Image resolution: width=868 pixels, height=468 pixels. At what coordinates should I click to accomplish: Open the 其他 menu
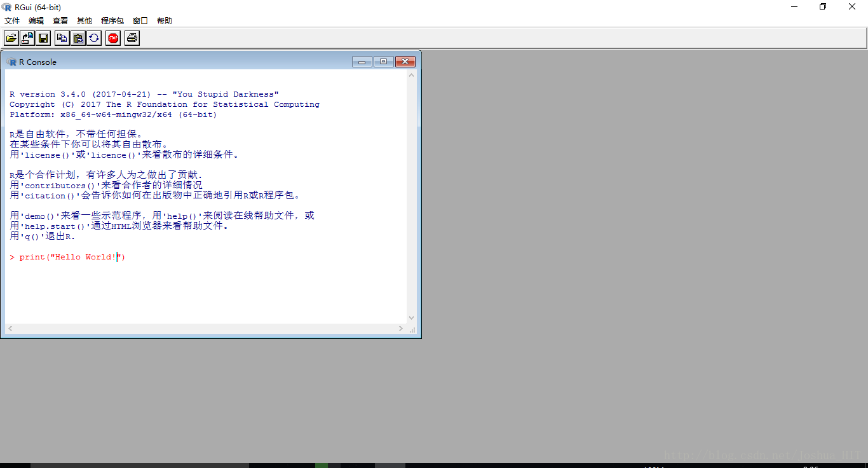pos(85,21)
